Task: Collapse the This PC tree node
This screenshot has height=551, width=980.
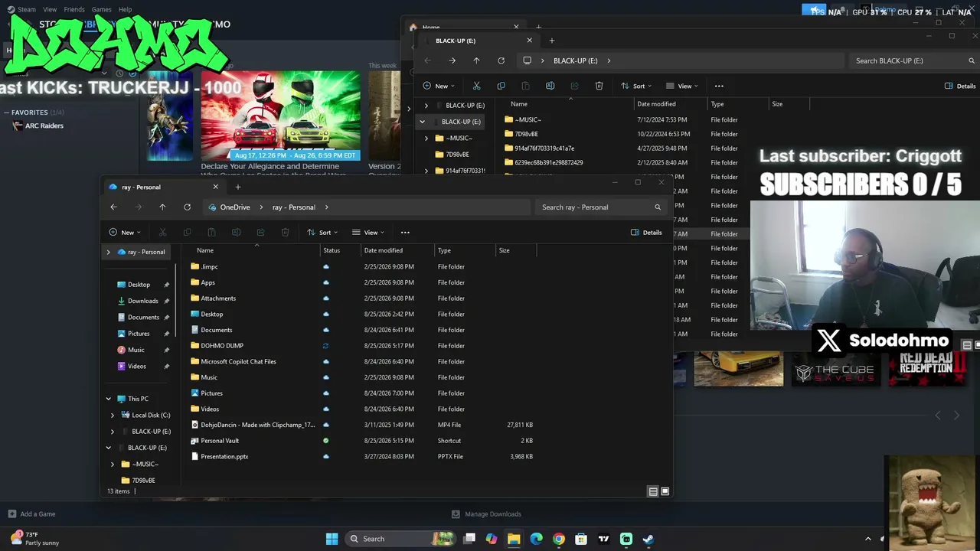Action: (x=109, y=399)
